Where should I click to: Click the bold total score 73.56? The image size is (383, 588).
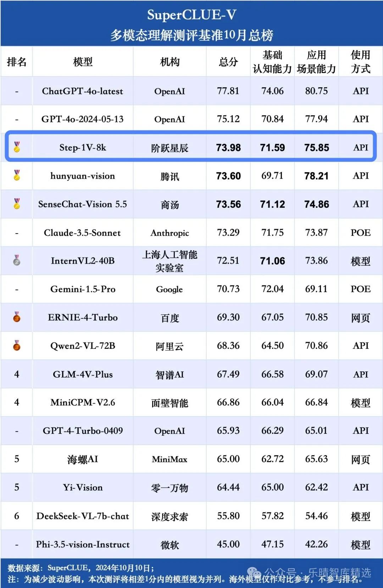[x=228, y=204]
